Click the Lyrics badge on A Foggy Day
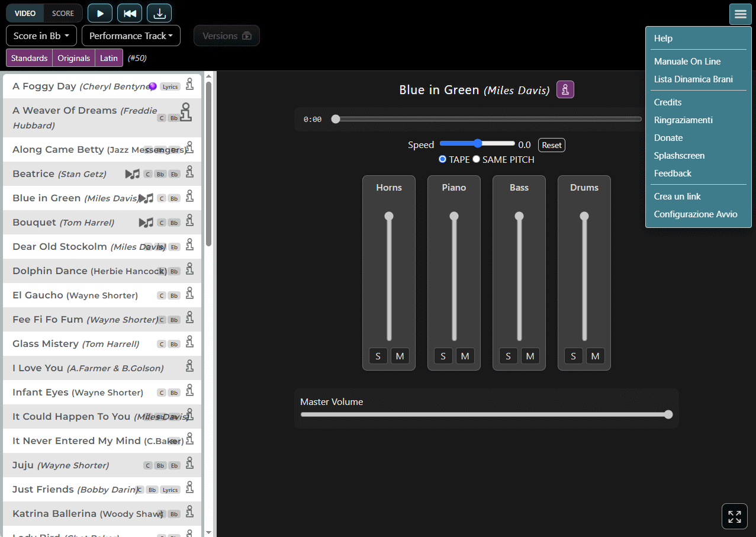This screenshot has height=537, width=756. [x=170, y=87]
